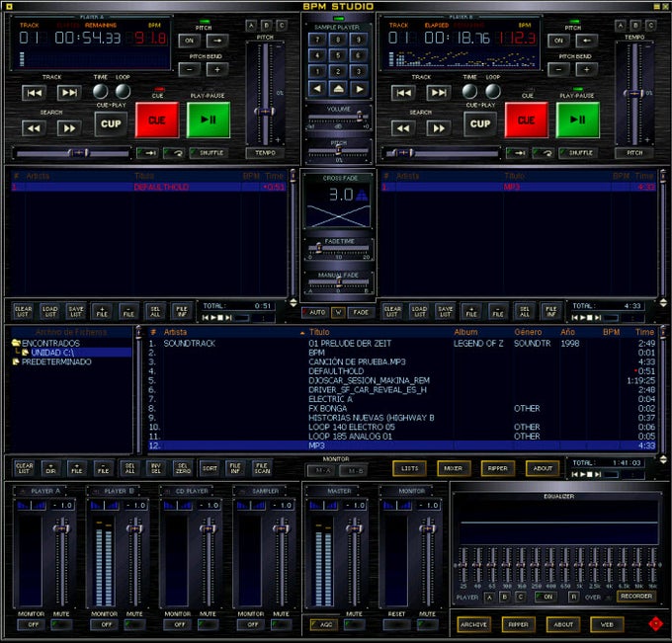Sort list by Artista column header
The image size is (672, 643).
tap(175, 332)
